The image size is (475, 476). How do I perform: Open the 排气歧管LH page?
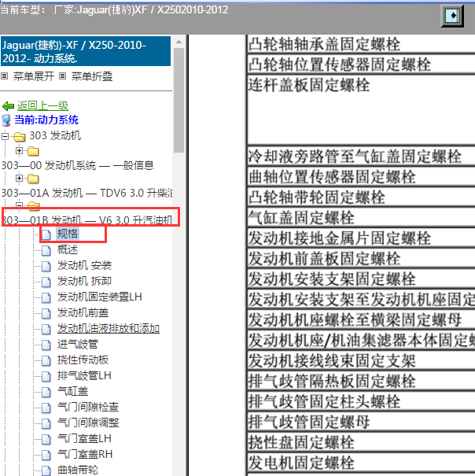pos(84,375)
